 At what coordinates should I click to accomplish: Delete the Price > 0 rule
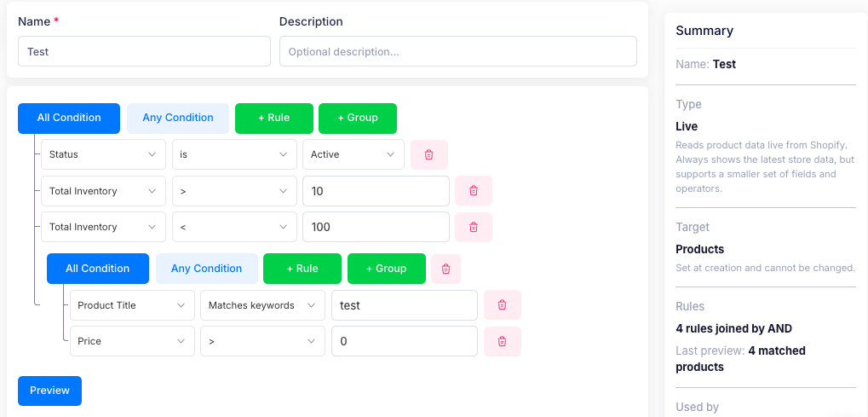(x=502, y=341)
